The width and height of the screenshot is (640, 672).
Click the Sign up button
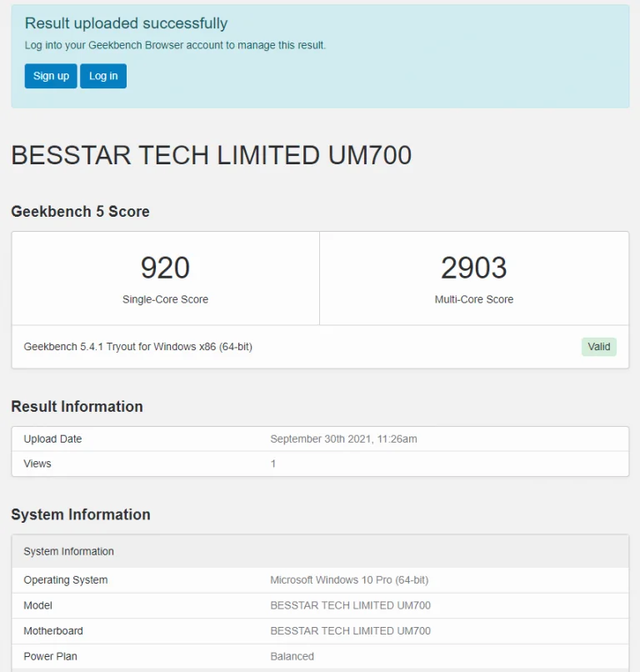tap(51, 76)
